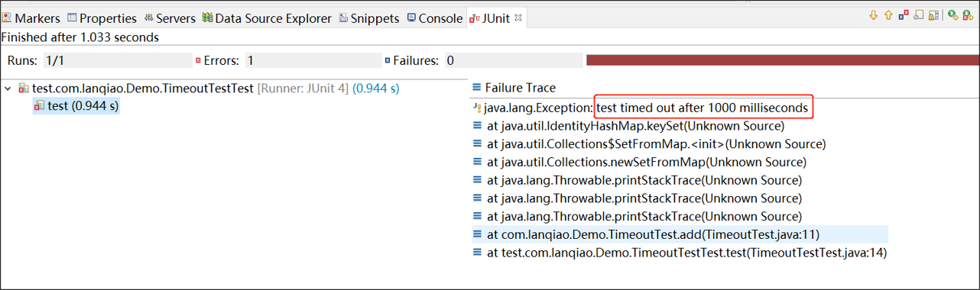This screenshot has height=290, width=980.
Task: Go to previous failed test
Action: [x=888, y=15]
